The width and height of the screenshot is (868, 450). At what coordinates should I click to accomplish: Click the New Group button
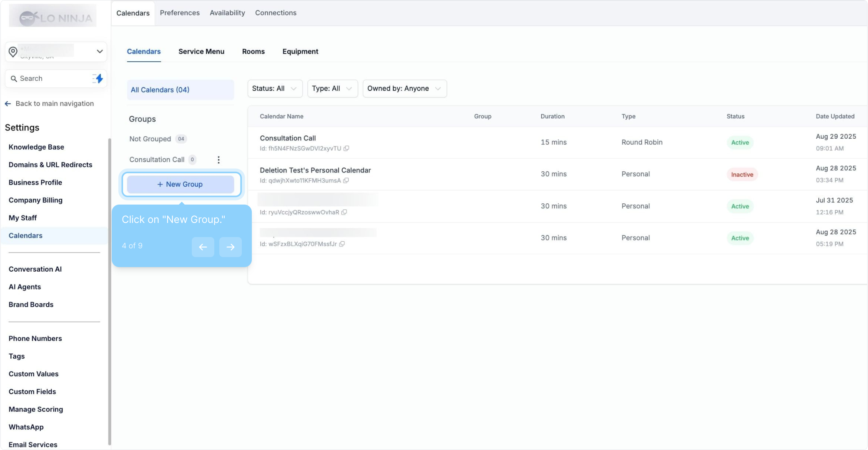point(181,184)
